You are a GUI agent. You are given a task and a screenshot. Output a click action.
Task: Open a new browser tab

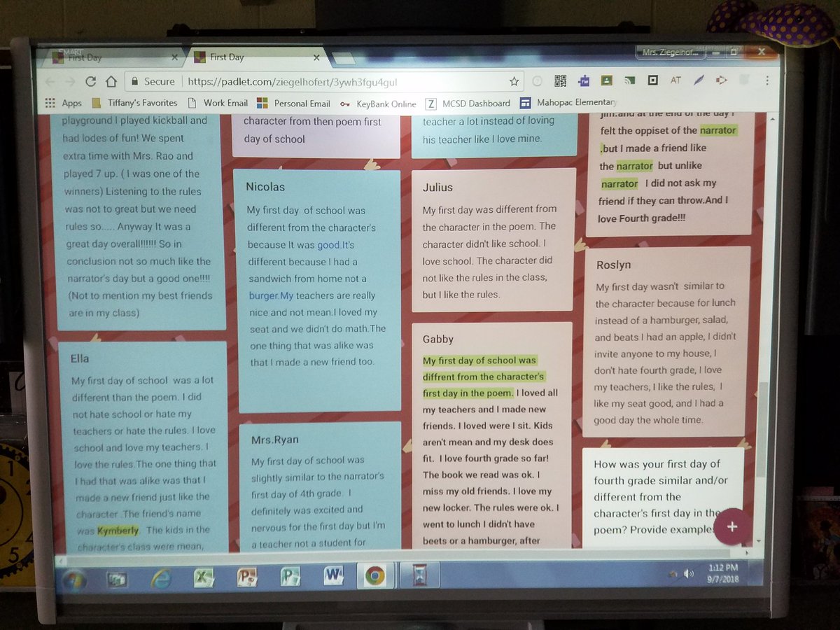pos(343,58)
